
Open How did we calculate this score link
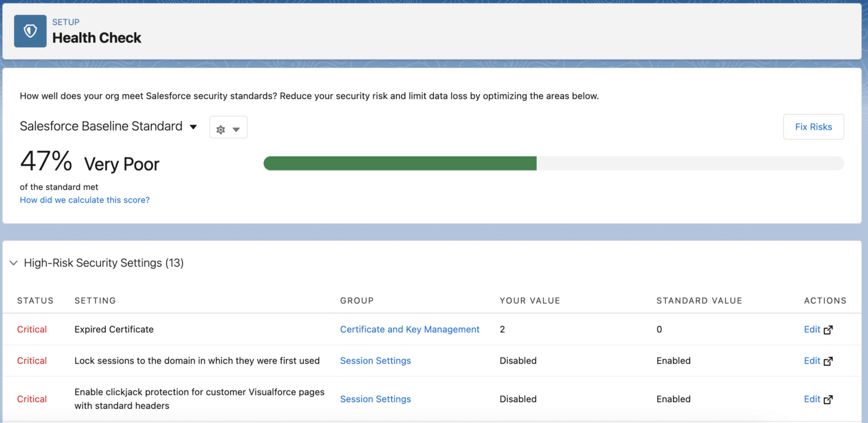(84, 200)
